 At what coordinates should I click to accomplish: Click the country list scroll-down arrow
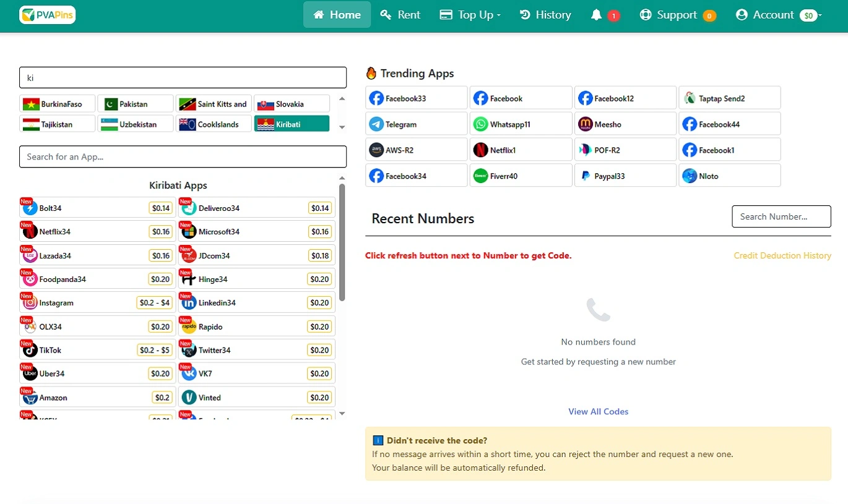coord(342,127)
